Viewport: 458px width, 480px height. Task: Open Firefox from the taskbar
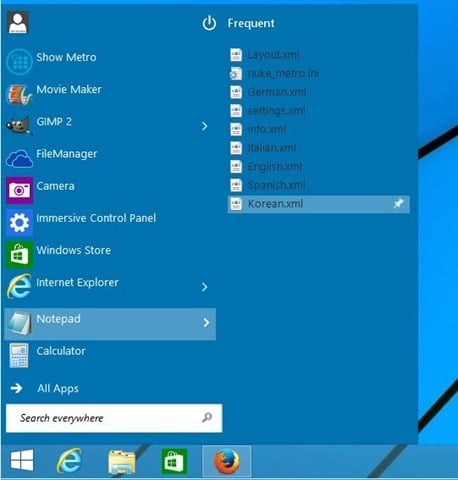coord(227,461)
